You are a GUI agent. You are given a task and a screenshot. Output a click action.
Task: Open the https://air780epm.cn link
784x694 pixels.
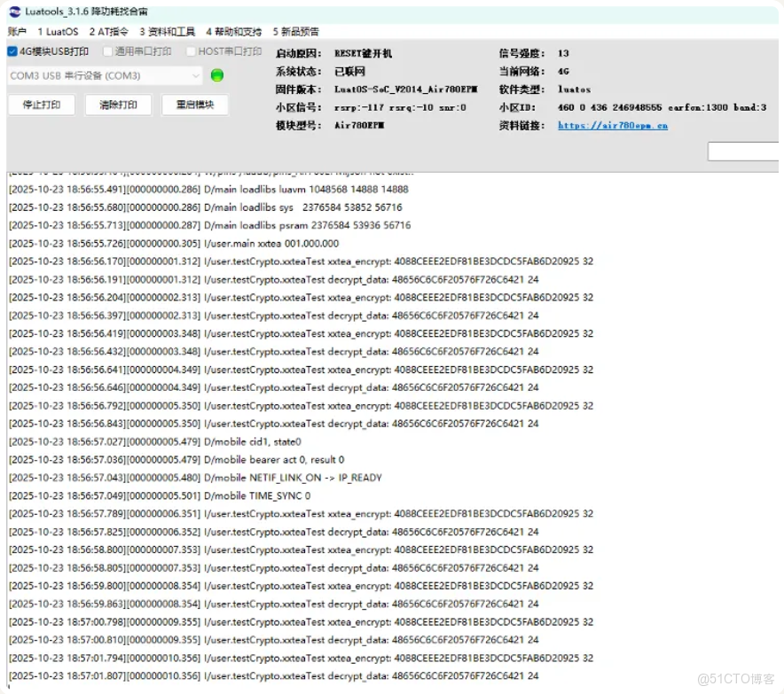(613, 125)
